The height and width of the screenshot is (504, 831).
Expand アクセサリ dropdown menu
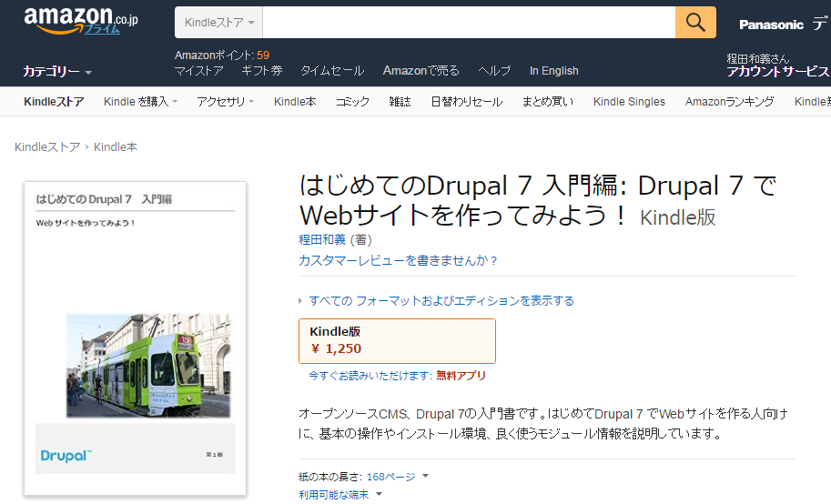click(x=225, y=101)
